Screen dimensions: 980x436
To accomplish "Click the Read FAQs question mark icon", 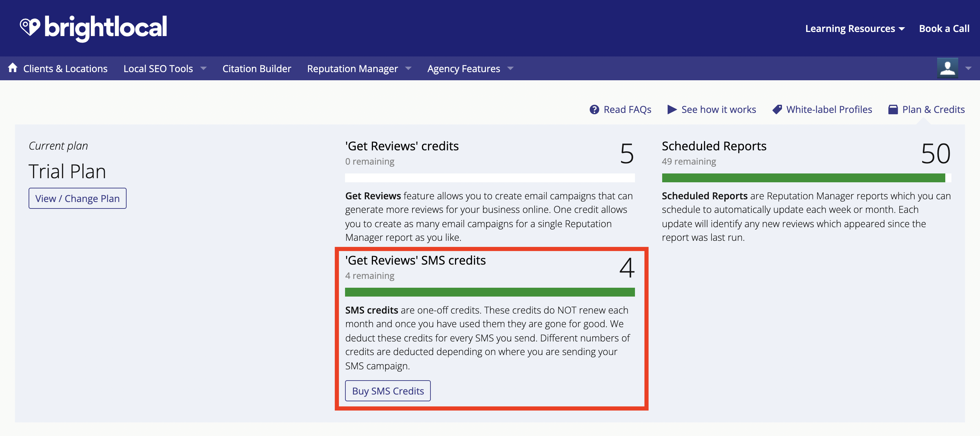I will click(x=594, y=110).
